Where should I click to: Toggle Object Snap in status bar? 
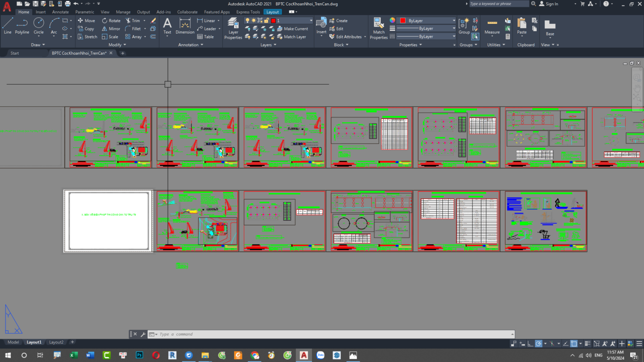(574, 344)
